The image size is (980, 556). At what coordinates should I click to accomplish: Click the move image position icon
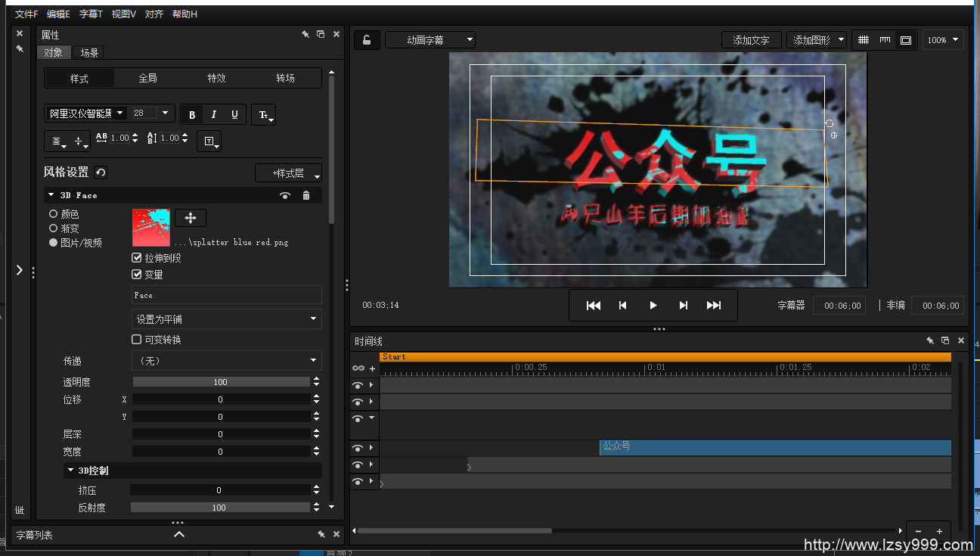tap(191, 218)
